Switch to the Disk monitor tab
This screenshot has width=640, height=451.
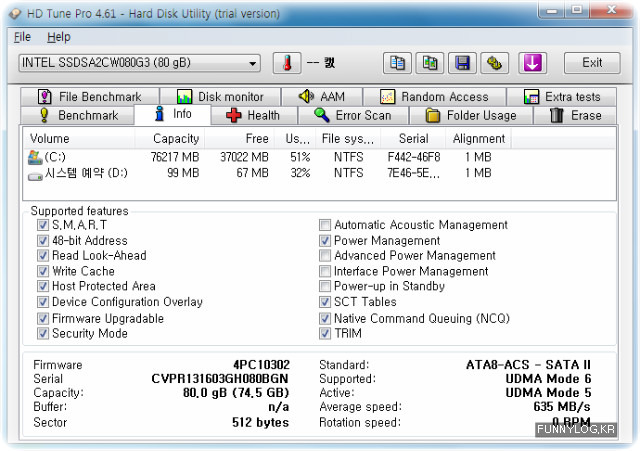tap(220, 97)
